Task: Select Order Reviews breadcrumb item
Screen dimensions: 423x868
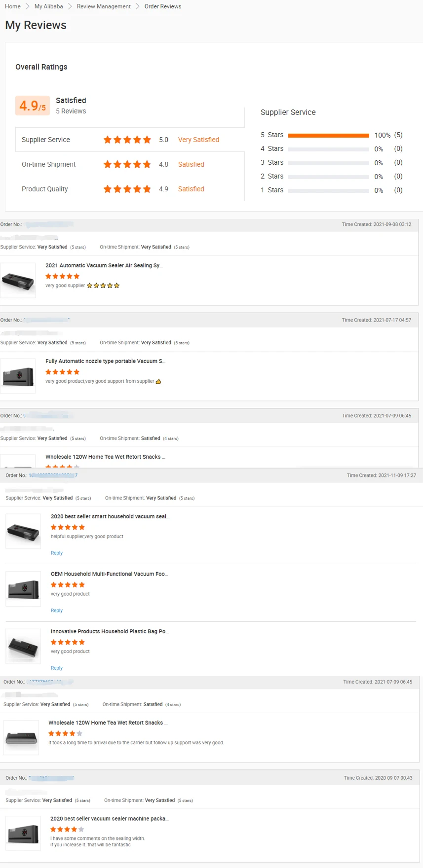Action: pyautogui.click(x=163, y=6)
